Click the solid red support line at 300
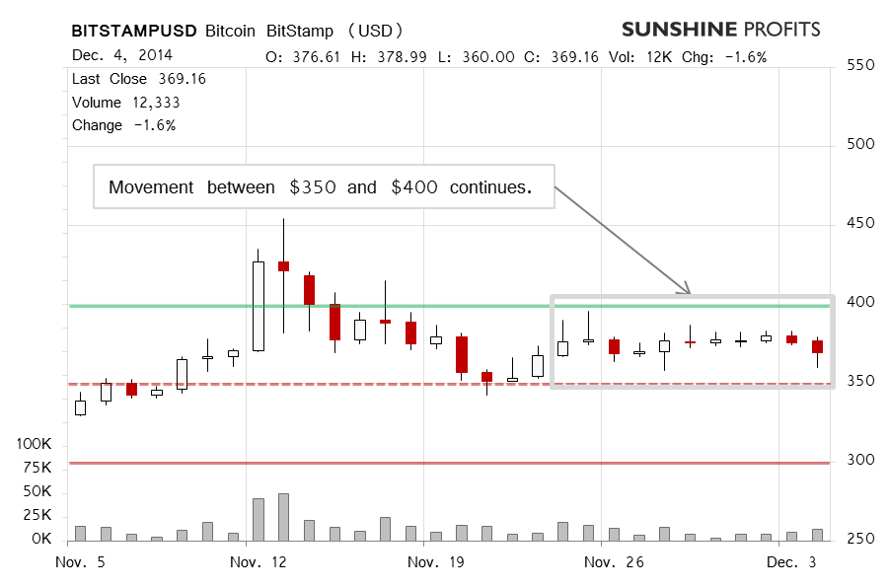888x588 pixels. pyautogui.click(x=449, y=464)
